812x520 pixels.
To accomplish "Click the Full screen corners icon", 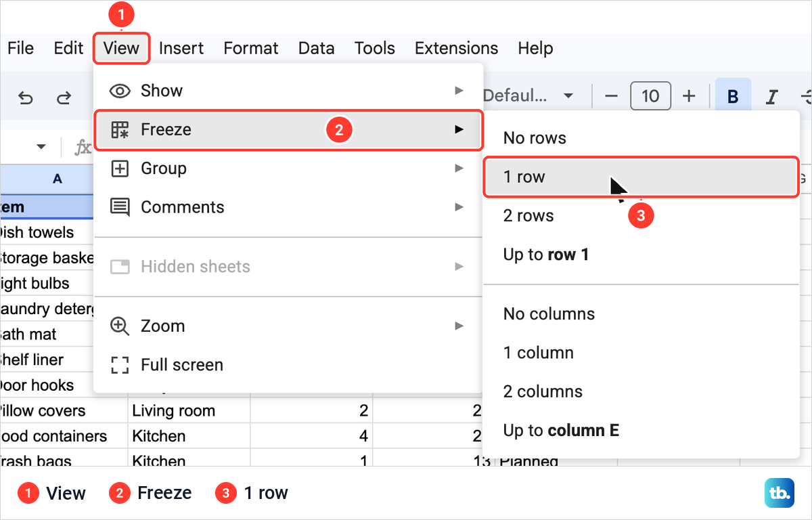I will pos(120,365).
